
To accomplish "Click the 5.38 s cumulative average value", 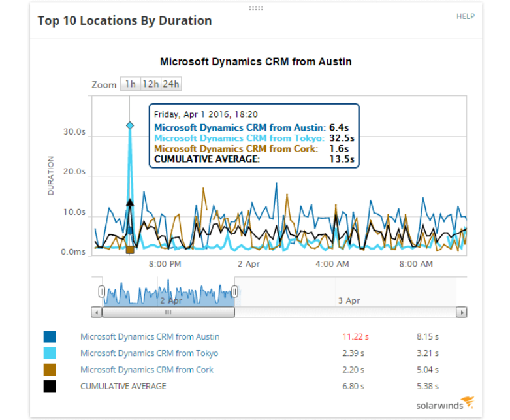I will coord(428,387).
